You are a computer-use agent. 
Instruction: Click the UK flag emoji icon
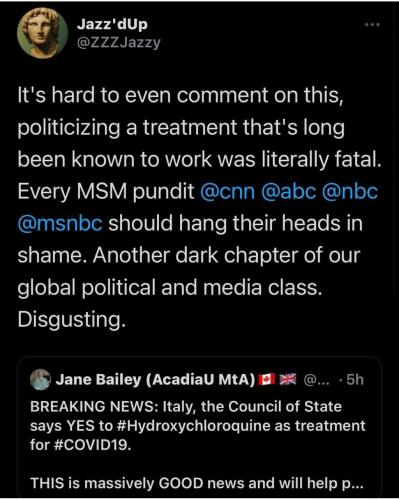pyautogui.click(x=288, y=379)
